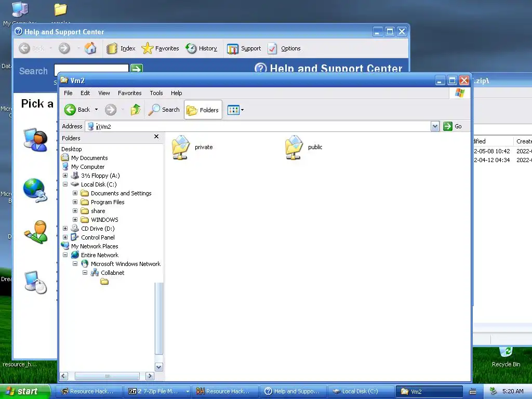Screen dimensions: 532x399
Task: Click the user-at-computer help topic icon
Action: [x=35, y=140]
